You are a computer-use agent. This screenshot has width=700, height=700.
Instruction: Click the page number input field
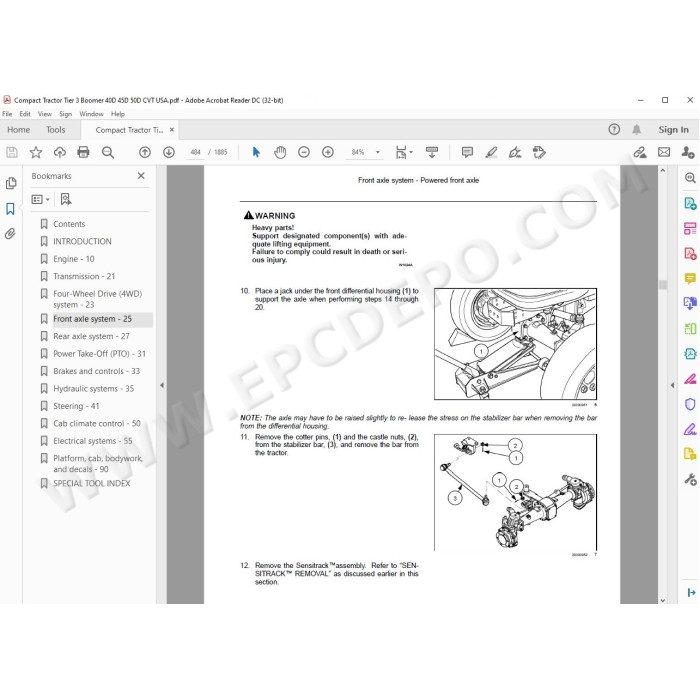click(195, 152)
